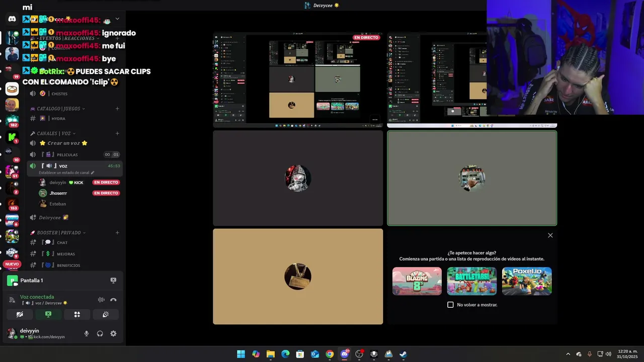
Task: Open volume control in system tray
Action: point(608,354)
